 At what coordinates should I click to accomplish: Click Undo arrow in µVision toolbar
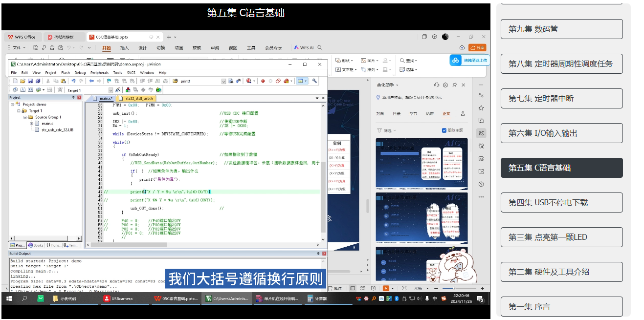(73, 81)
